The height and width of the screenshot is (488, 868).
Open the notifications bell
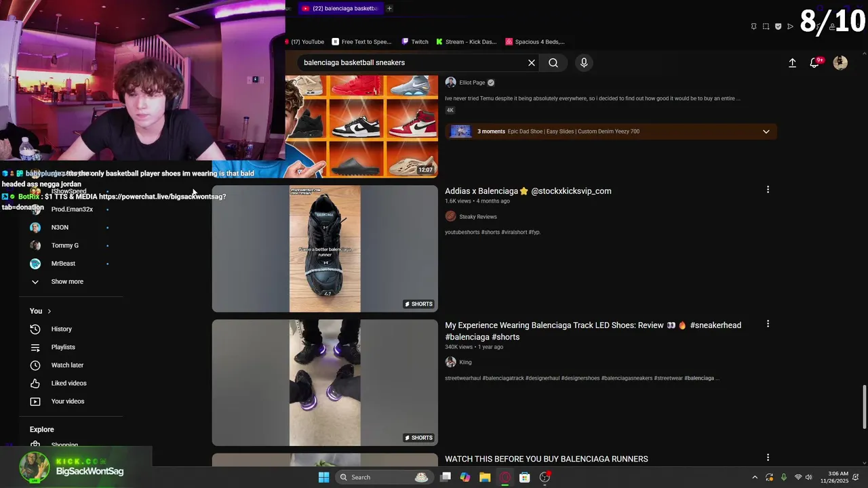click(815, 62)
